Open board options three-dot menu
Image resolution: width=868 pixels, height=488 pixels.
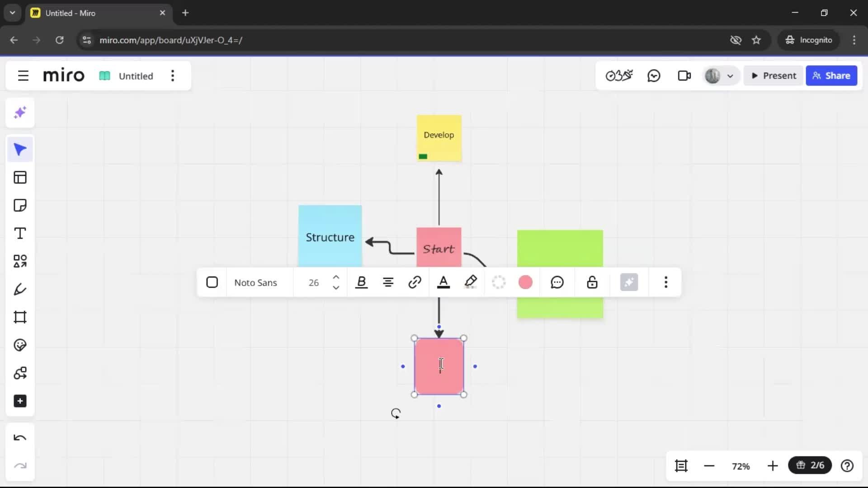173,76
